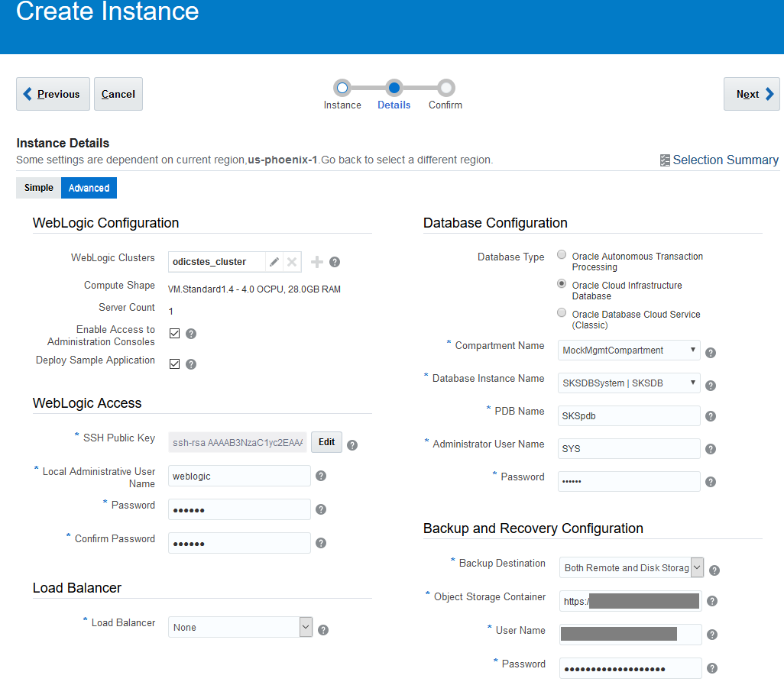Image resolution: width=784 pixels, height=685 pixels.
Task: Click the edit pencil for odicstes_cluster
Action: [274, 261]
